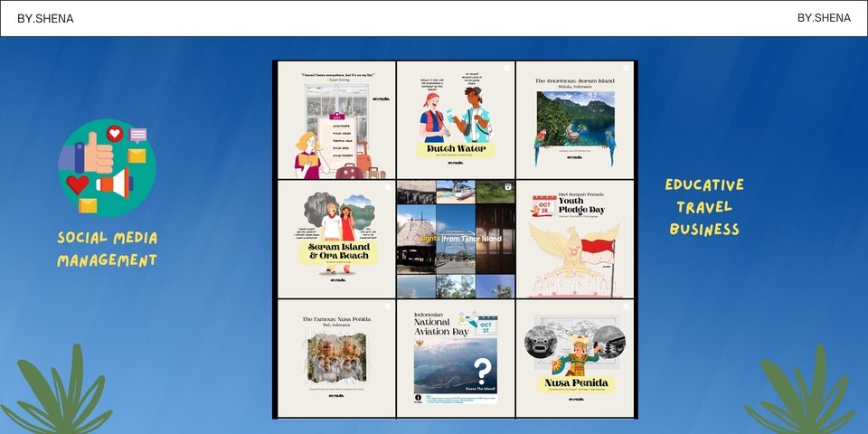868x434 pixels.
Task: Open the 'Dutch Water' post thumbnail
Action: (456, 120)
